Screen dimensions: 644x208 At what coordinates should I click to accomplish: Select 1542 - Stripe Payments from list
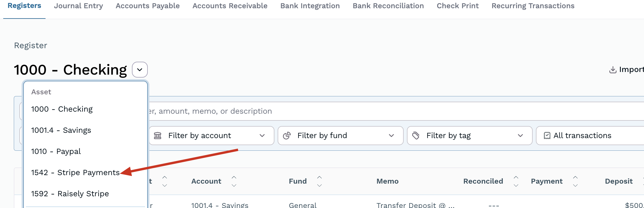[75, 172]
